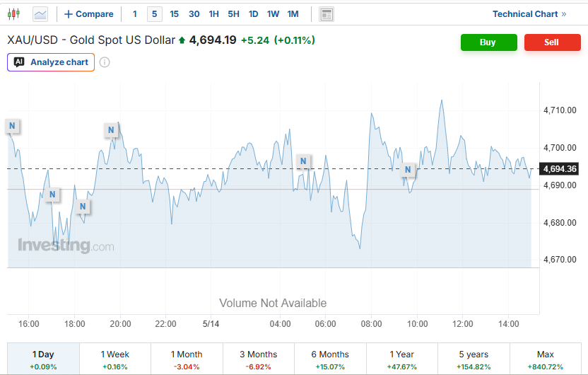Click the current price label 4,694.36
This screenshot has width=588, height=375.
coord(559,169)
